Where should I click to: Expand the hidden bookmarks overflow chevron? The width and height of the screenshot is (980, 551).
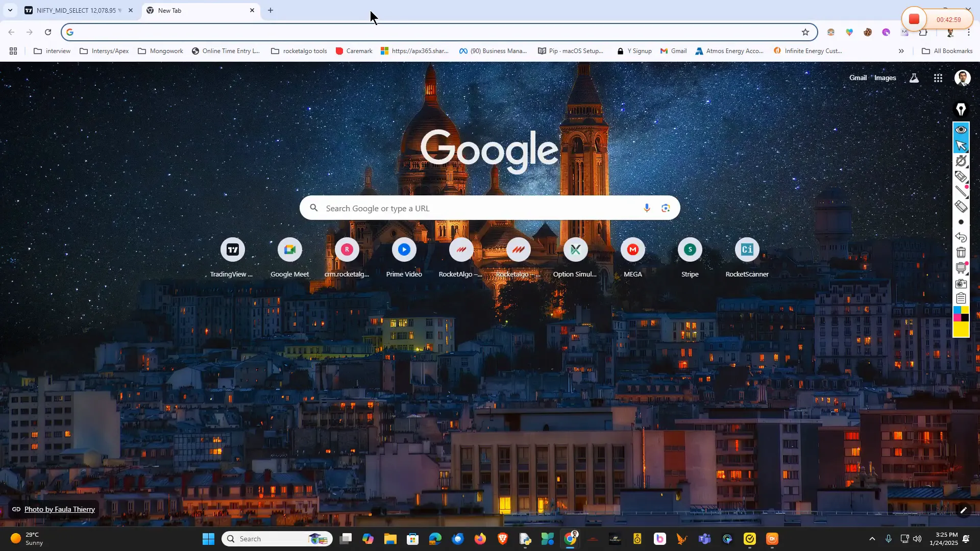point(901,51)
